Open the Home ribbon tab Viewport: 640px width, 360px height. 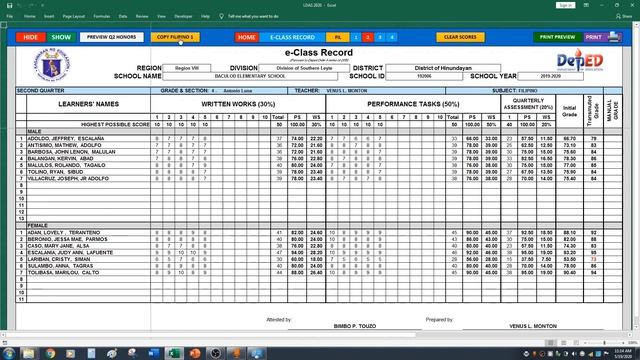29,16
